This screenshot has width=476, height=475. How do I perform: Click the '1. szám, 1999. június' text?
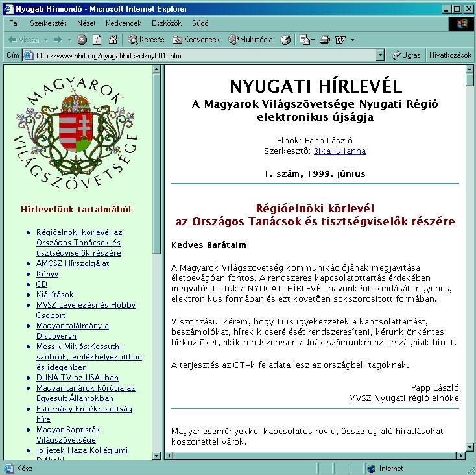click(x=315, y=174)
